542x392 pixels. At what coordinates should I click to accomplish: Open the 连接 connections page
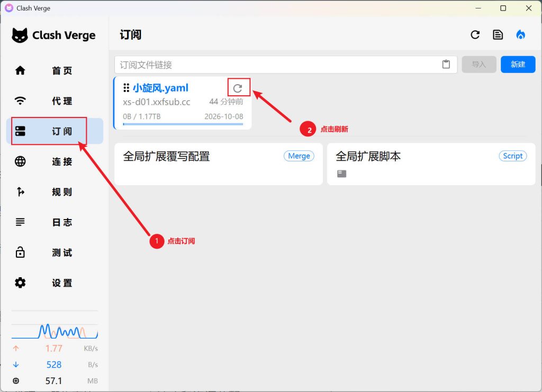click(55, 162)
